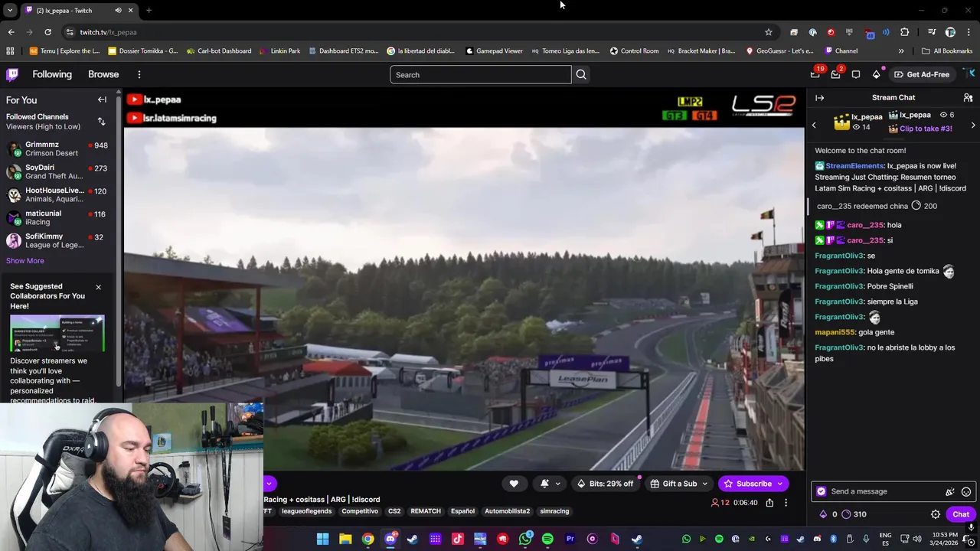
Task: Open chat settings gear
Action: pos(936,514)
